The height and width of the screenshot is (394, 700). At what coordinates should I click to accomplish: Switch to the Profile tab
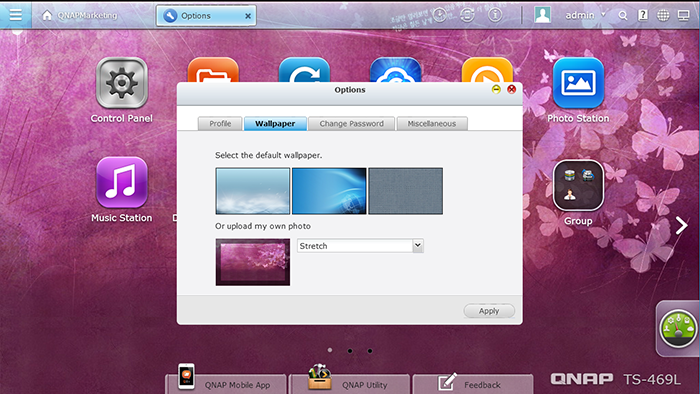[x=220, y=124]
